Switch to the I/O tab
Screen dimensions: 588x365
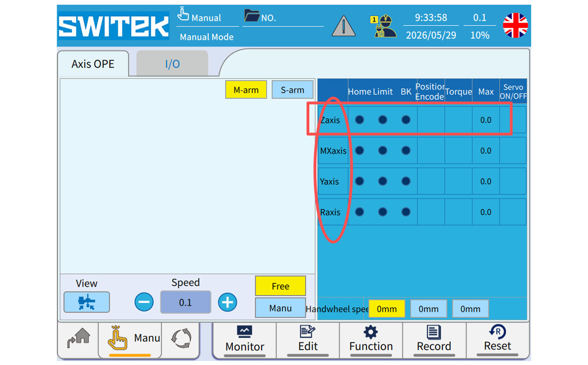172,64
